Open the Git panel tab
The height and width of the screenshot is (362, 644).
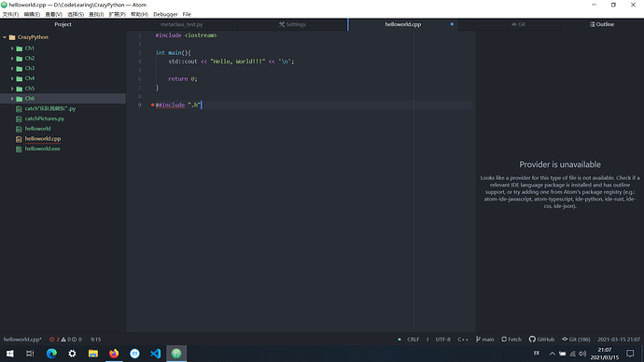518,24
